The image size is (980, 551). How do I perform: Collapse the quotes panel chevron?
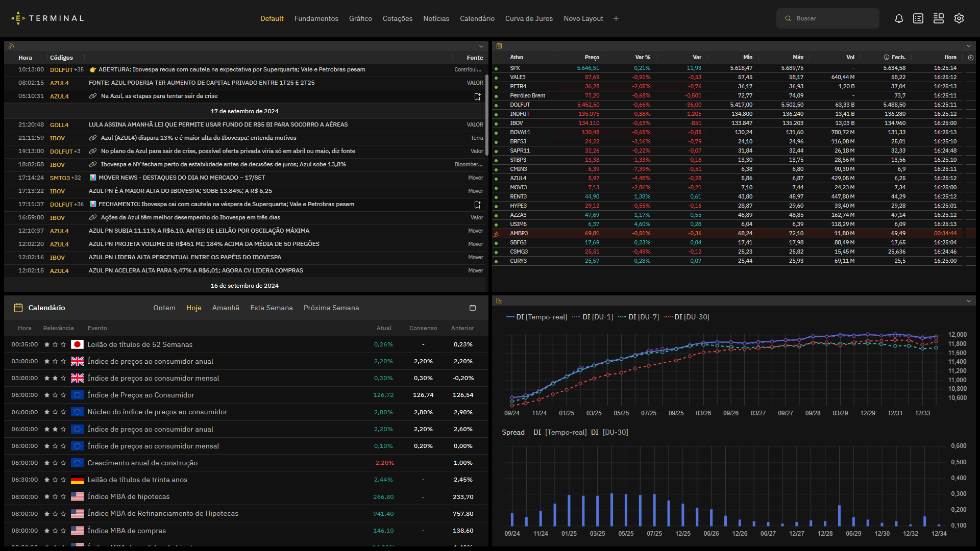969,46
